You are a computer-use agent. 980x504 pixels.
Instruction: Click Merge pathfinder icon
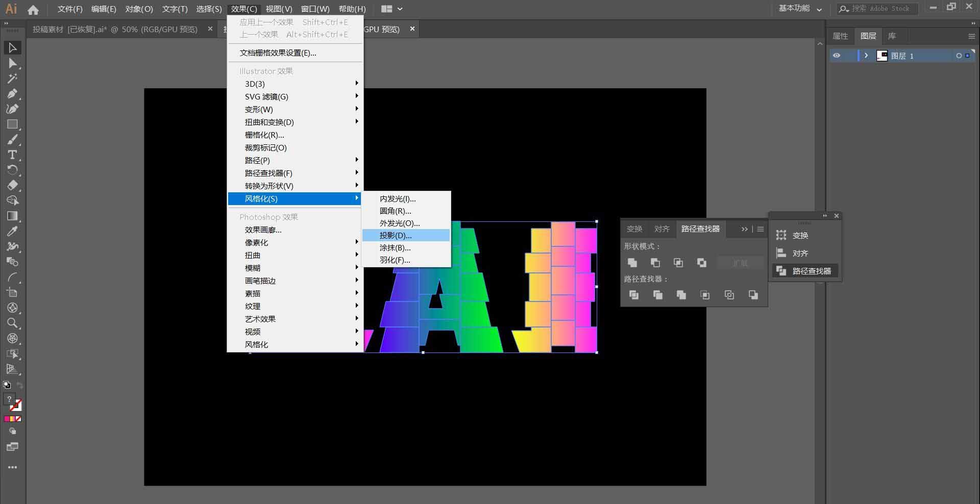point(681,295)
